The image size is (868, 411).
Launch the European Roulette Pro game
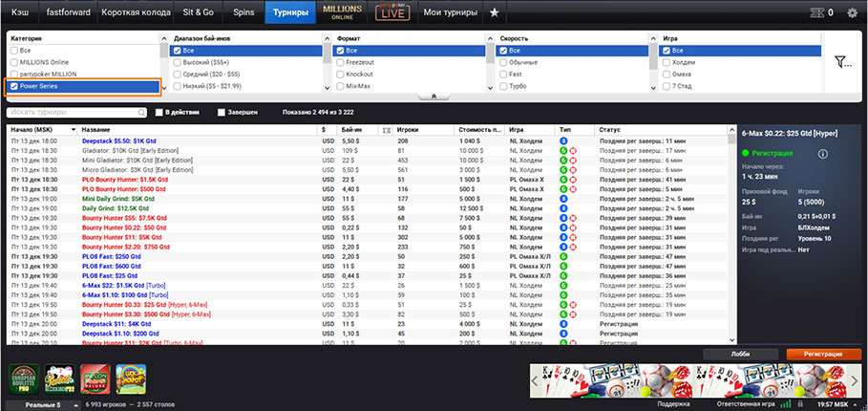[x=24, y=379]
